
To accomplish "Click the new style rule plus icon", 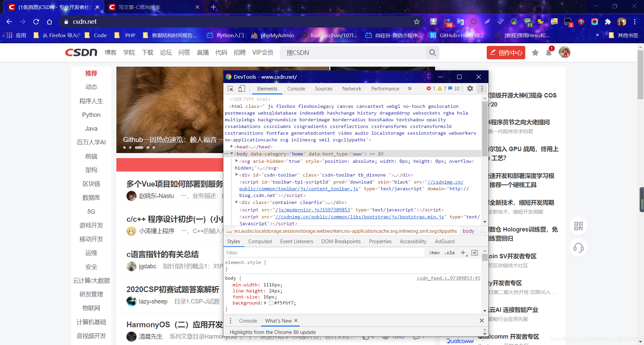I will click(463, 253).
